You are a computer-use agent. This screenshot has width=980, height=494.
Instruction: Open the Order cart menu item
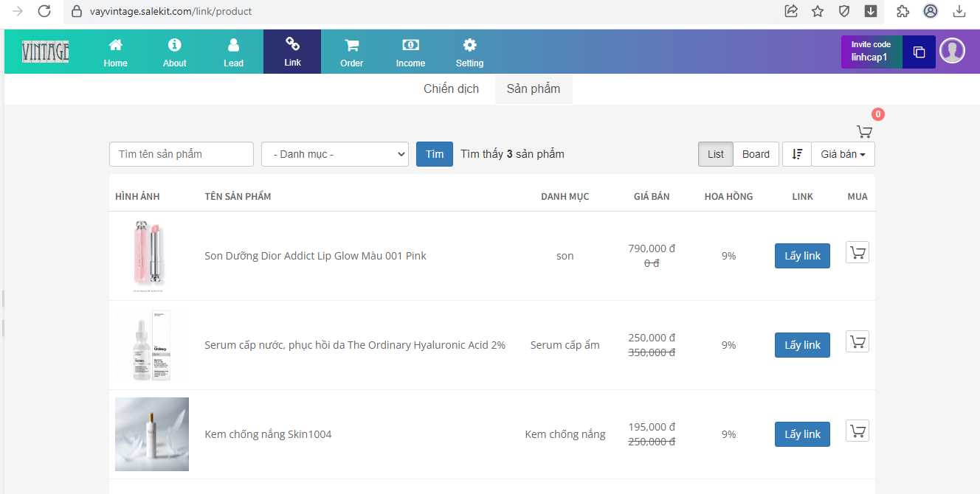(351, 52)
